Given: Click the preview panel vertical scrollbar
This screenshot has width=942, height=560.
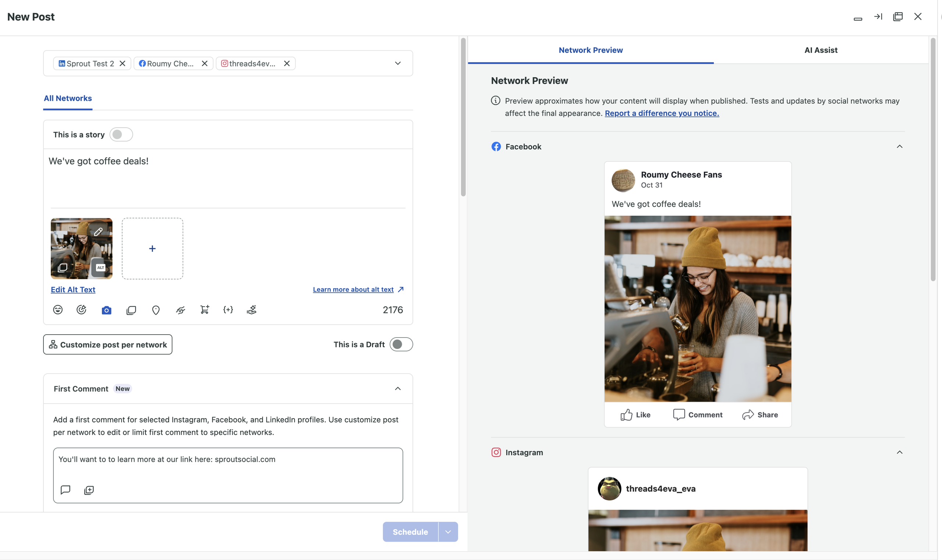Looking at the screenshot, I should pos(933,159).
